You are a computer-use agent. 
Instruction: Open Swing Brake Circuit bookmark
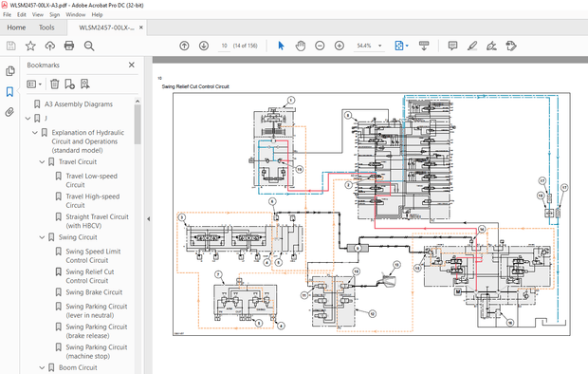94,292
